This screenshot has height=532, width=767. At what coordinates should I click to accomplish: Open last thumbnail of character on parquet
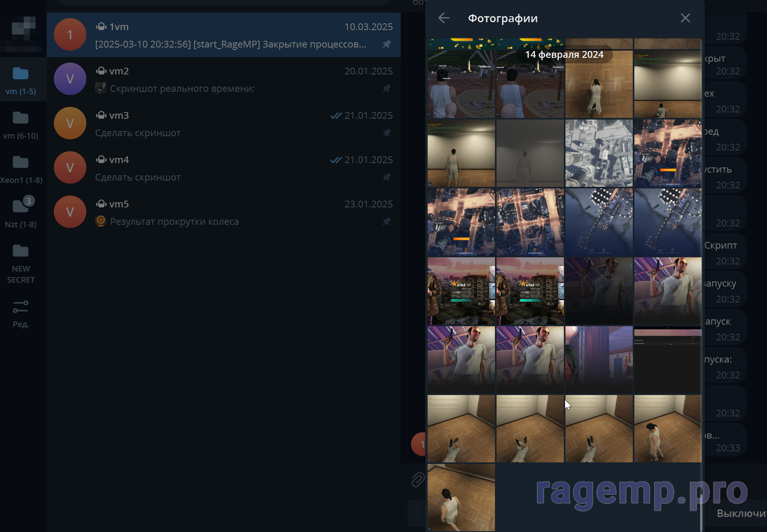pos(461,497)
